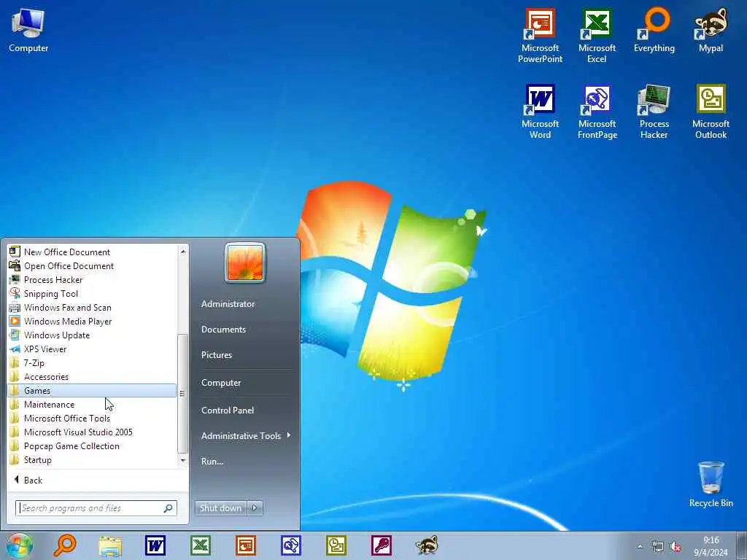Image resolution: width=747 pixels, height=560 pixels.
Task: Click the programs list scroll down arrow
Action: tap(183, 461)
